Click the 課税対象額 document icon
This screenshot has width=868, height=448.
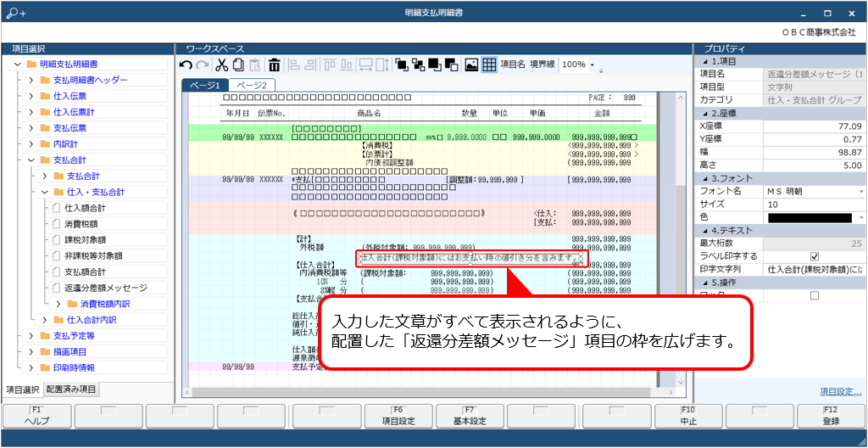56,240
